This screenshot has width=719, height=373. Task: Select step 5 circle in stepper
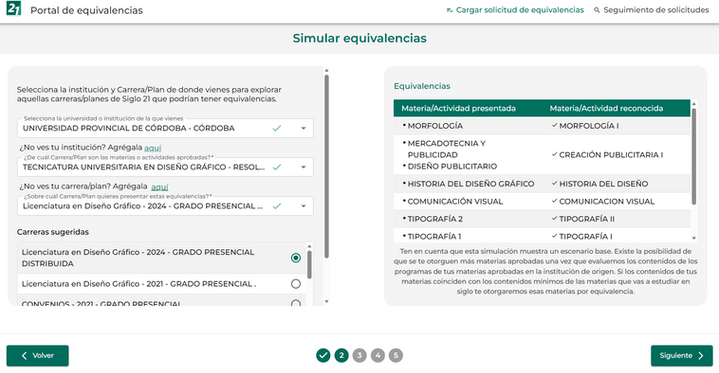396,355
